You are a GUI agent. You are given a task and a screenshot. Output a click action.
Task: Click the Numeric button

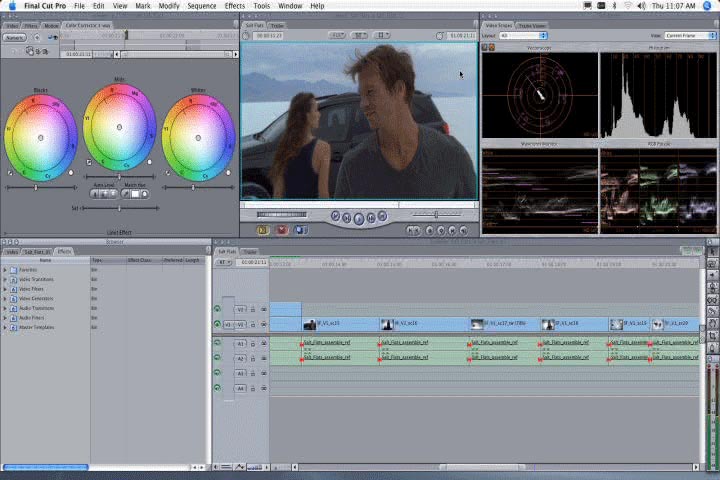[x=15, y=38]
